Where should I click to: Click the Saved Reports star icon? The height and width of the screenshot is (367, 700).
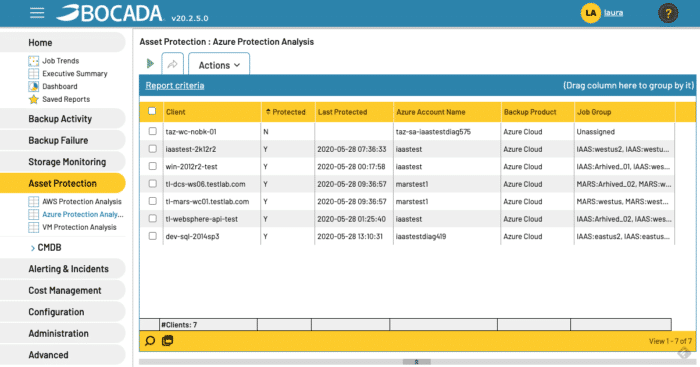(x=33, y=99)
